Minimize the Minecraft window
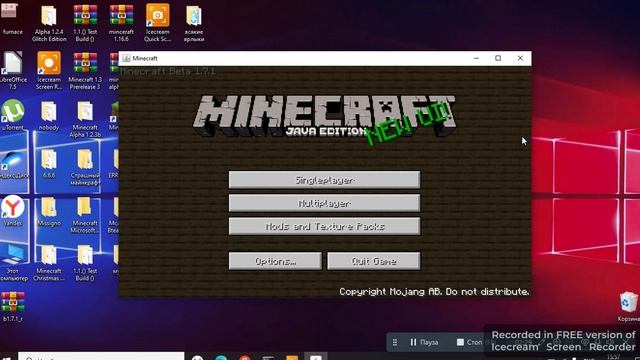This screenshot has height=360, width=640. tap(476, 58)
